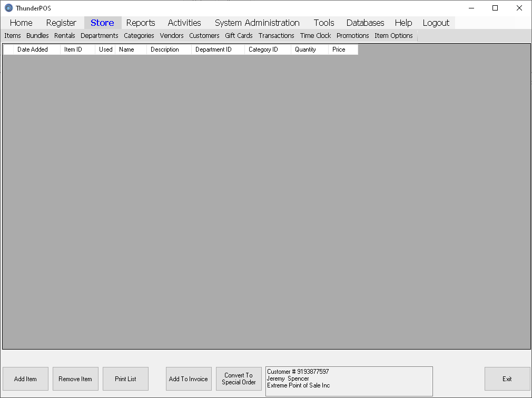Click Add To Invoice button

189,379
